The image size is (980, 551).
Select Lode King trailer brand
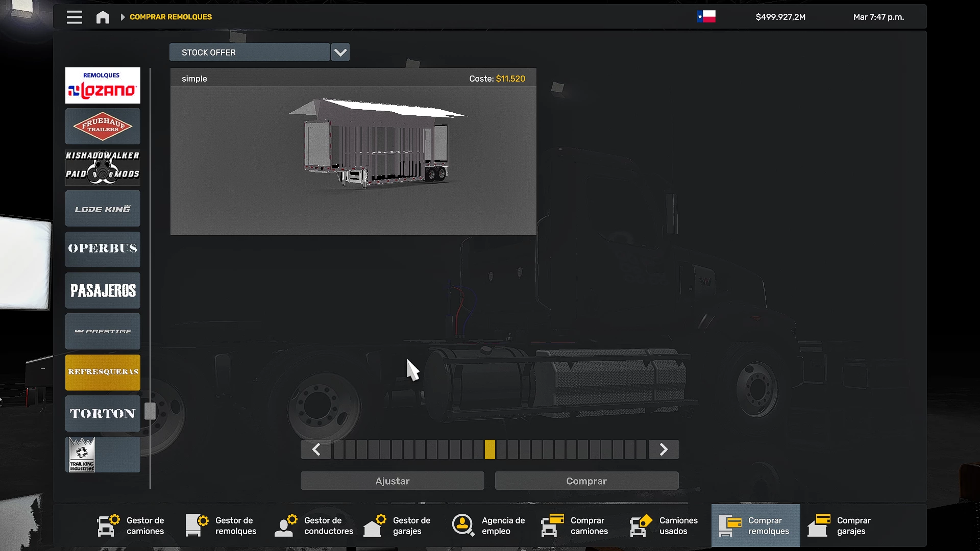tap(103, 209)
